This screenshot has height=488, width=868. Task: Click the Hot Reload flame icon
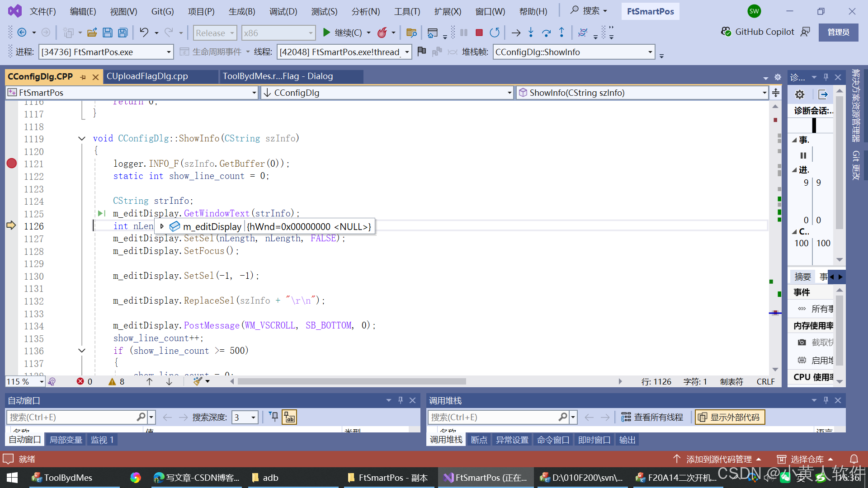click(x=382, y=33)
